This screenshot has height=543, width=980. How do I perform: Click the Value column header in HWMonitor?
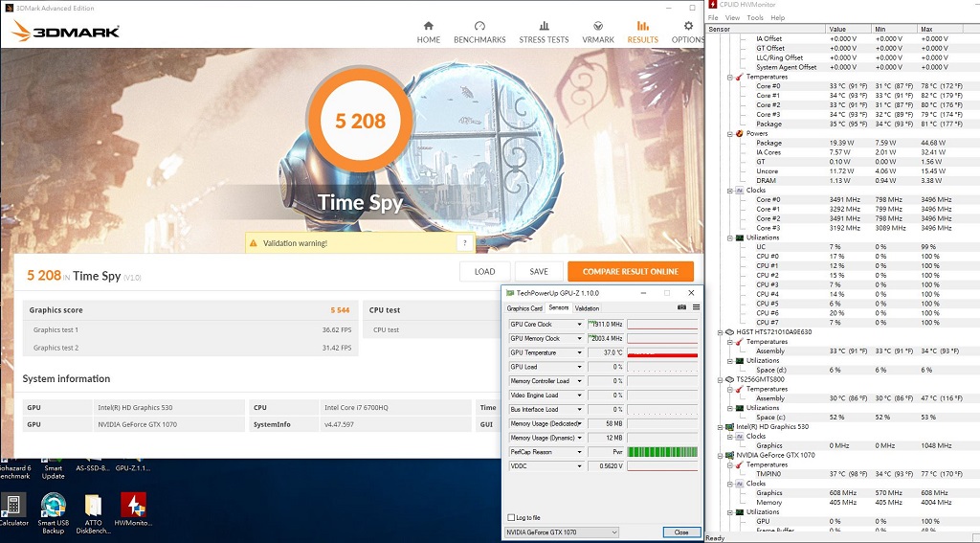(x=849, y=29)
